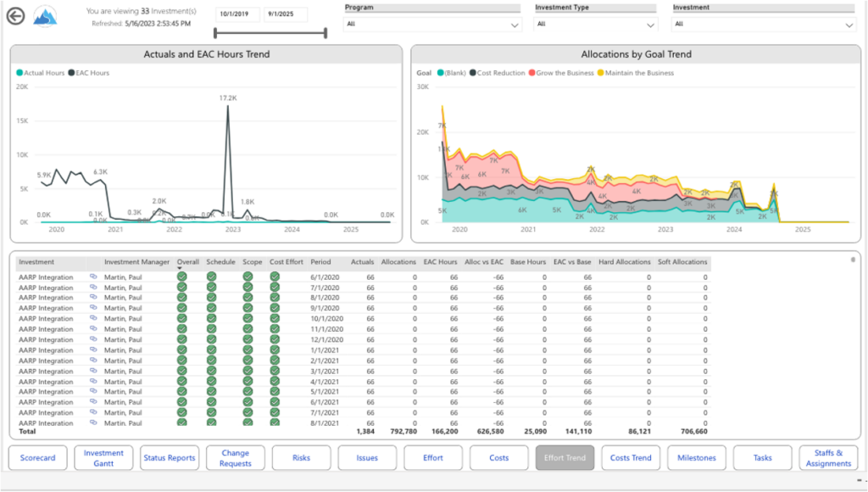868x492 pixels.
Task: Click Cost Effort status icon for period 6/1/2020
Action: pyautogui.click(x=275, y=277)
